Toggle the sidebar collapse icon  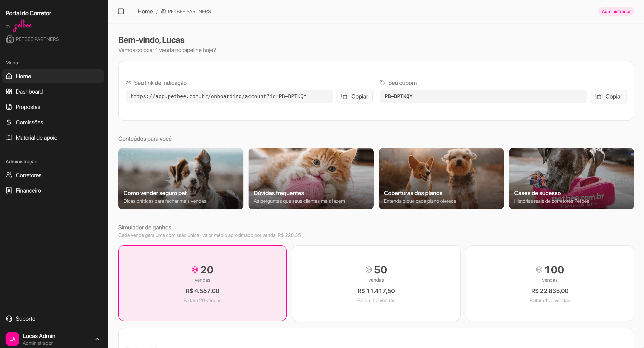click(121, 11)
